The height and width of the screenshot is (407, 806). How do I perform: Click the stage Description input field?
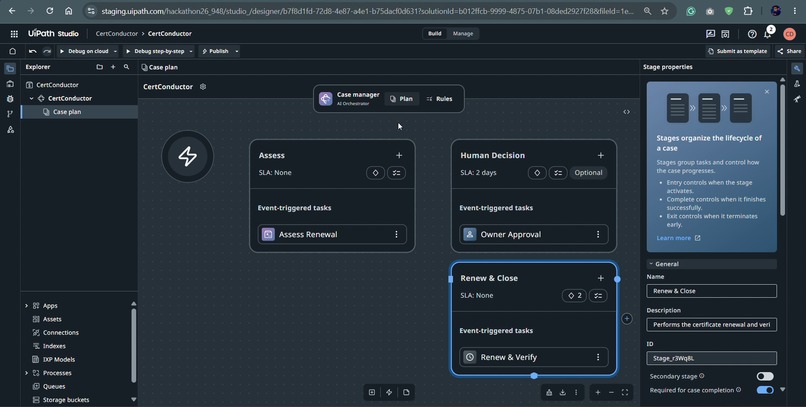(711, 325)
